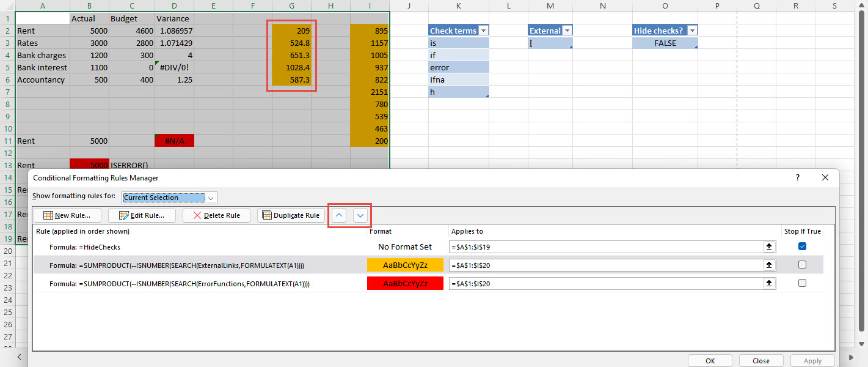Select the ExternalLinks SUMPRODUCT formula rule

[x=177, y=265]
